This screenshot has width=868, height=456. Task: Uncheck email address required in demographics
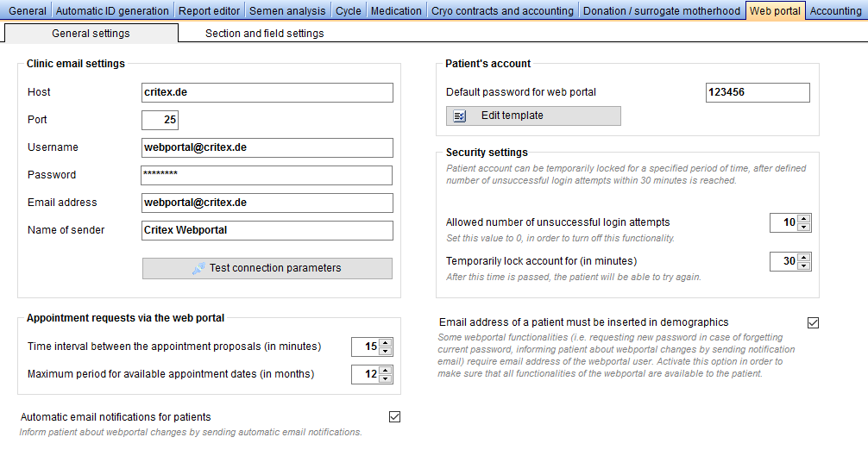(x=813, y=322)
